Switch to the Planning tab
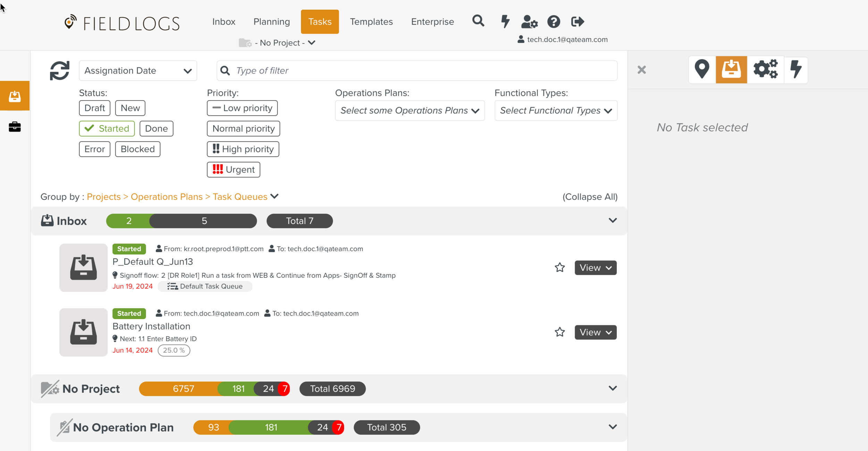Screen dimensions: 868x451 pos(272,22)
